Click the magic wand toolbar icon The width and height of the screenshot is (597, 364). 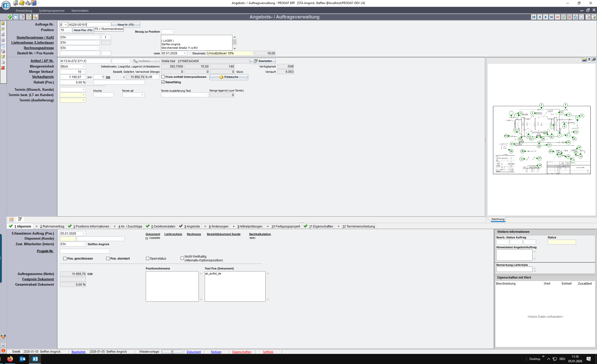pos(35,17)
